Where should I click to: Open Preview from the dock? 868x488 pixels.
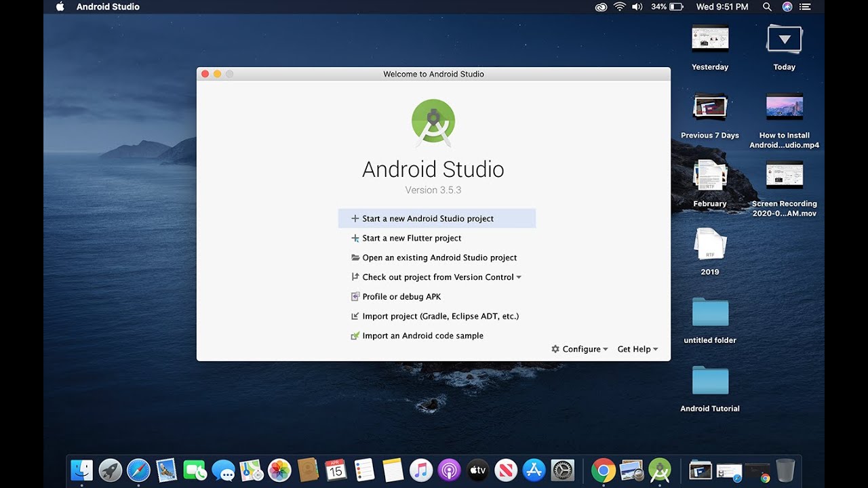tap(631, 470)
